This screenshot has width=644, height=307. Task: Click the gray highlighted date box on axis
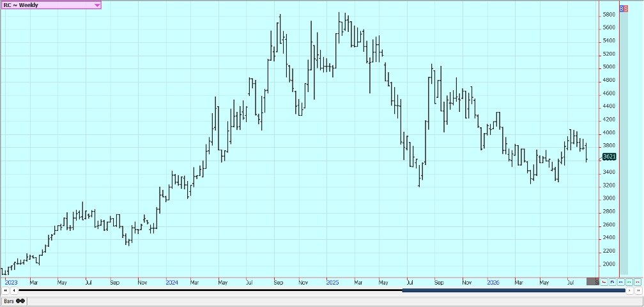pyautogui.click(x=593, y=282)
